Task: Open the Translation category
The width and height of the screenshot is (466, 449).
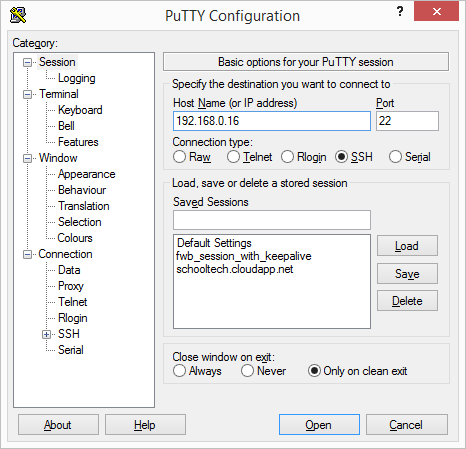Action: (84, 206)
